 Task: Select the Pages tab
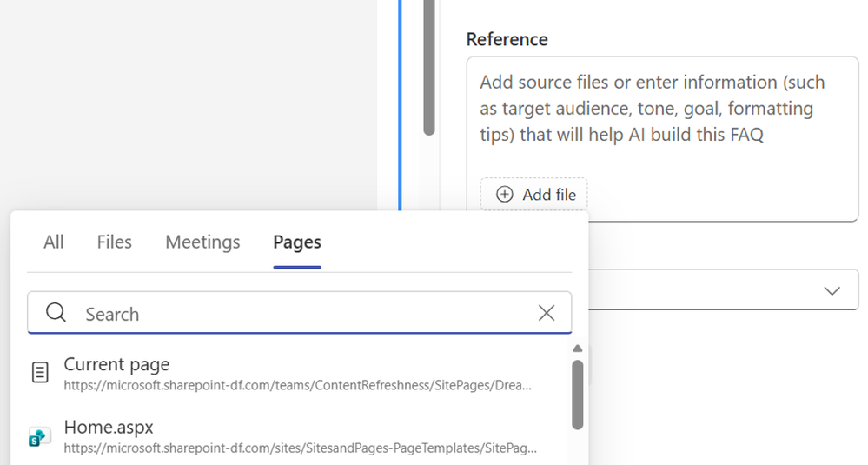[296, 242]
